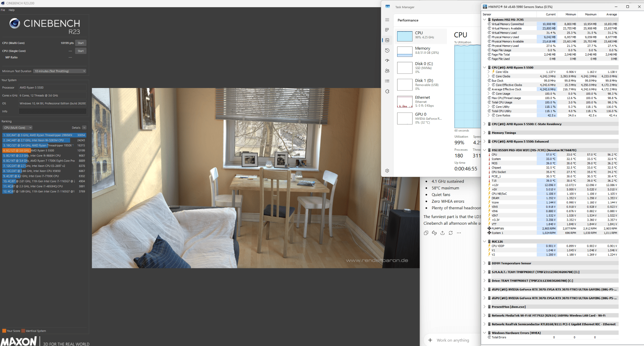Screen dimensions: 644x346
Task: Expand PresentMon [dwm.exe] sensor group
Action: point(485,307)
